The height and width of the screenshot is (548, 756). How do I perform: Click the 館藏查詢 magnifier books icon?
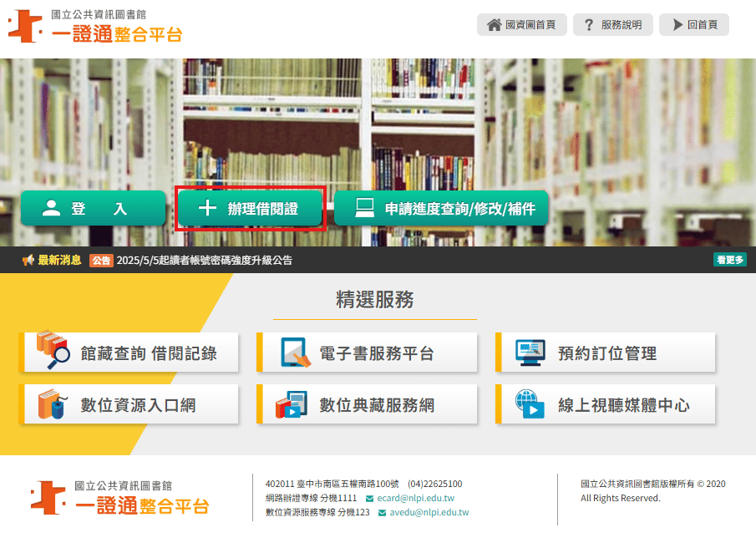pyautogui.click(x=53, y=352)
